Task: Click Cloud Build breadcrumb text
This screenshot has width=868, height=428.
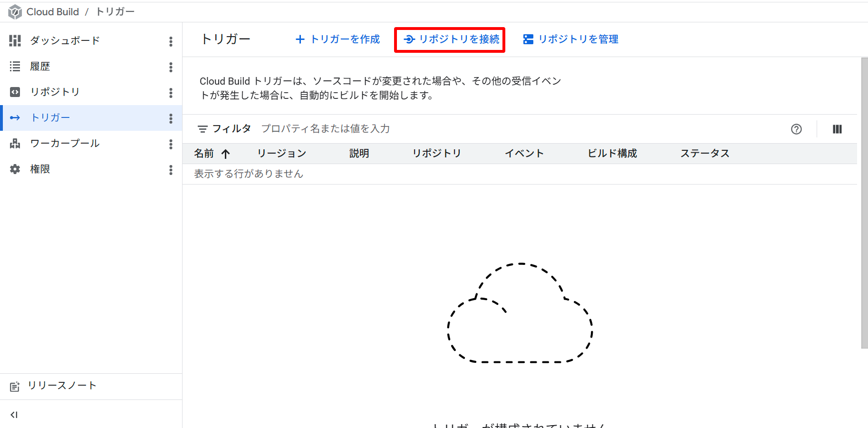Action: (x=53, y=12)
